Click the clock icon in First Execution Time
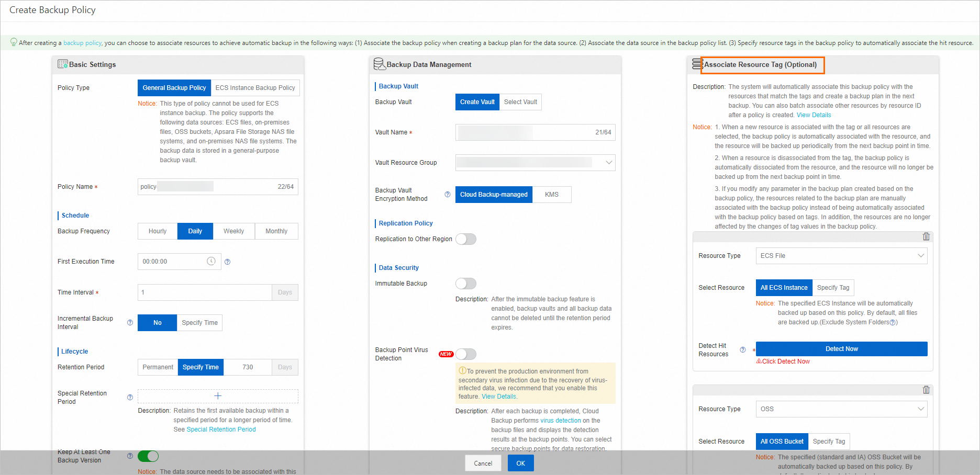Screen dimensions: 980x475 [211, 261]
